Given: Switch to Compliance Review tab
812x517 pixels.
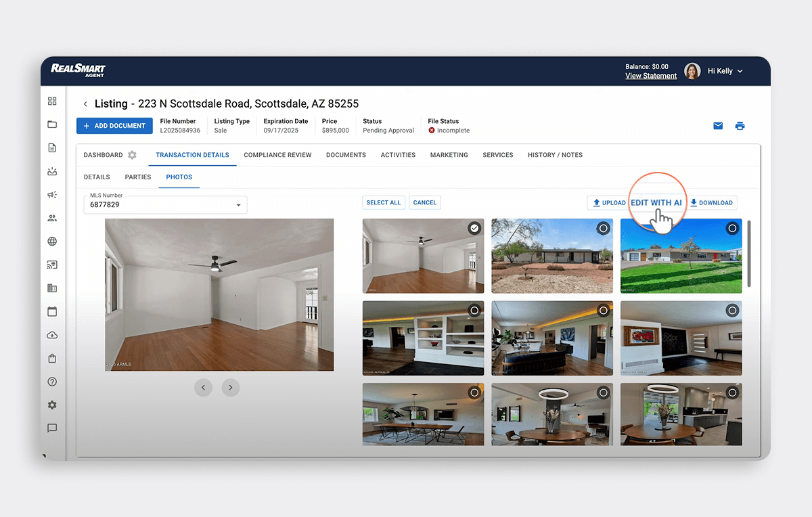Looking at the screenshot, I should point(277,155).
